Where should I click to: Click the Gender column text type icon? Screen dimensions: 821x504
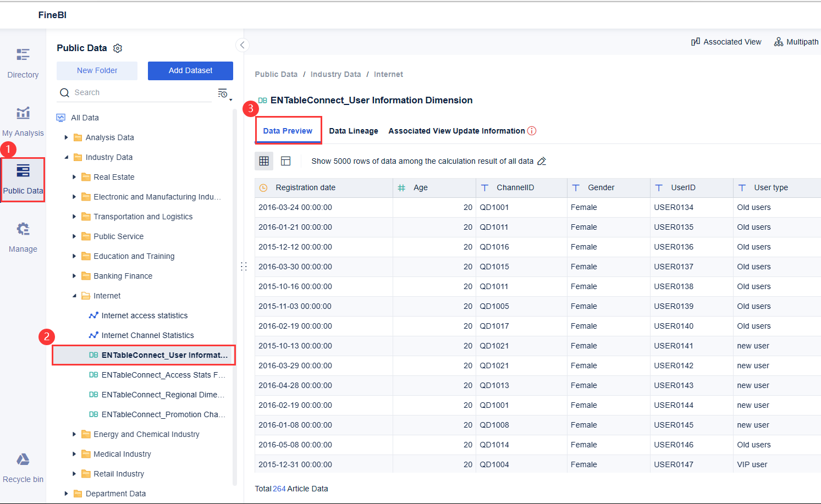[576, 188]
